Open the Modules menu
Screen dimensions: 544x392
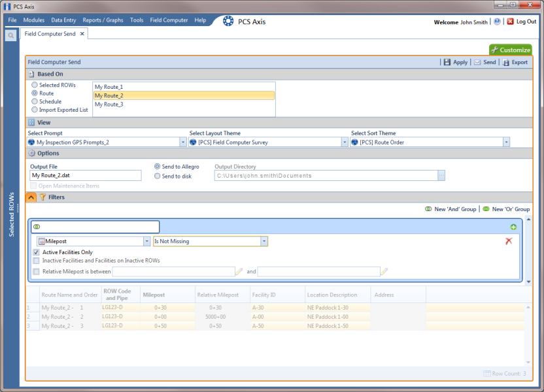[33, 20]
